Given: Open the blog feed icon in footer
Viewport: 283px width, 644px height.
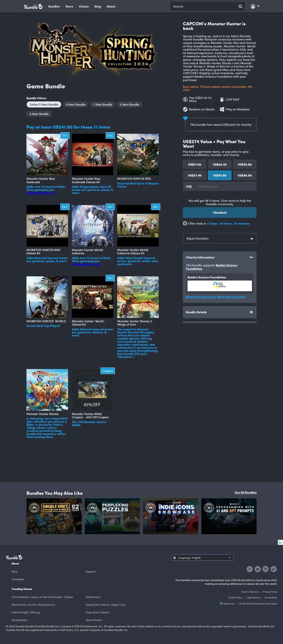Looking at the screenshot, I should 273,569.
